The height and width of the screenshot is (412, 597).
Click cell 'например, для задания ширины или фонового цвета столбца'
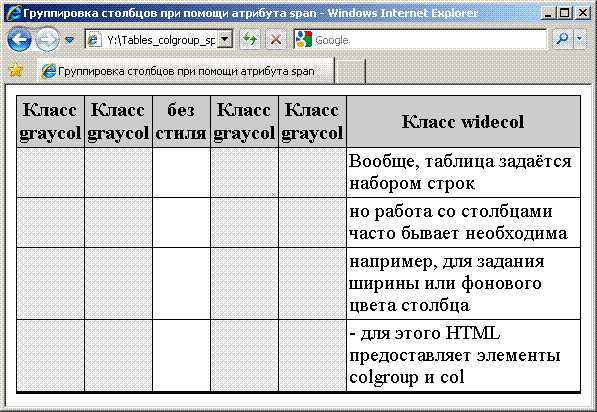[463, 283]
